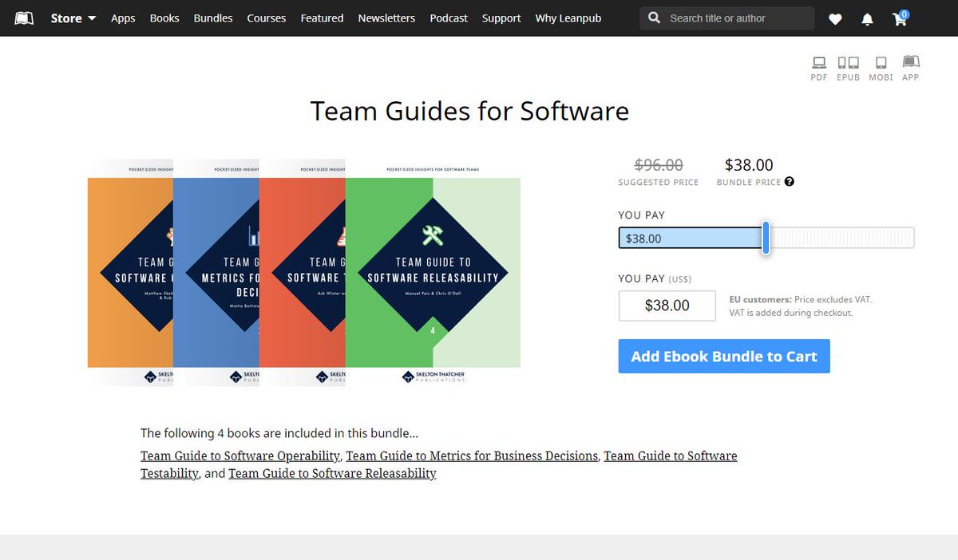Open the Featured menu item
958x560 pixels.
point(322,18)
